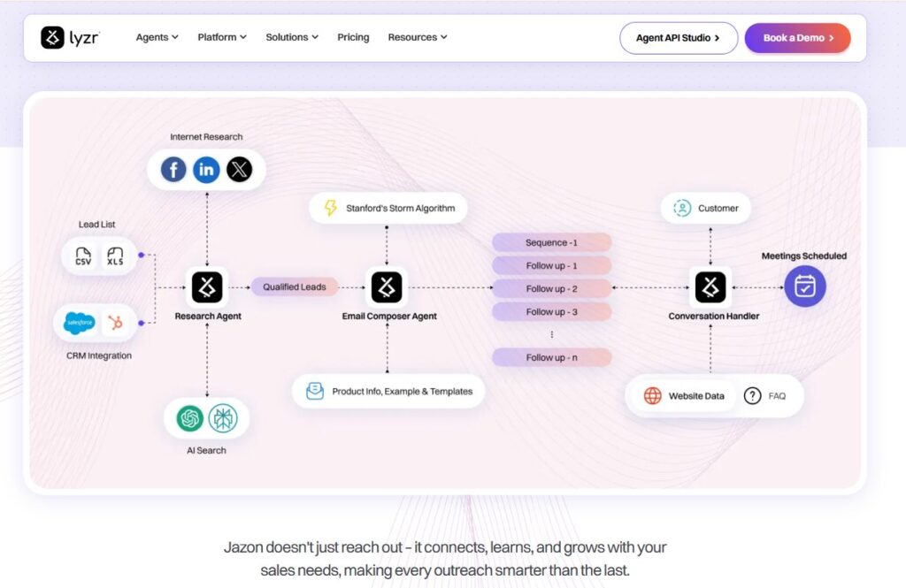Click the X (Twitter) icon
This screenshot has height=588, width=906.
point(239,169)
